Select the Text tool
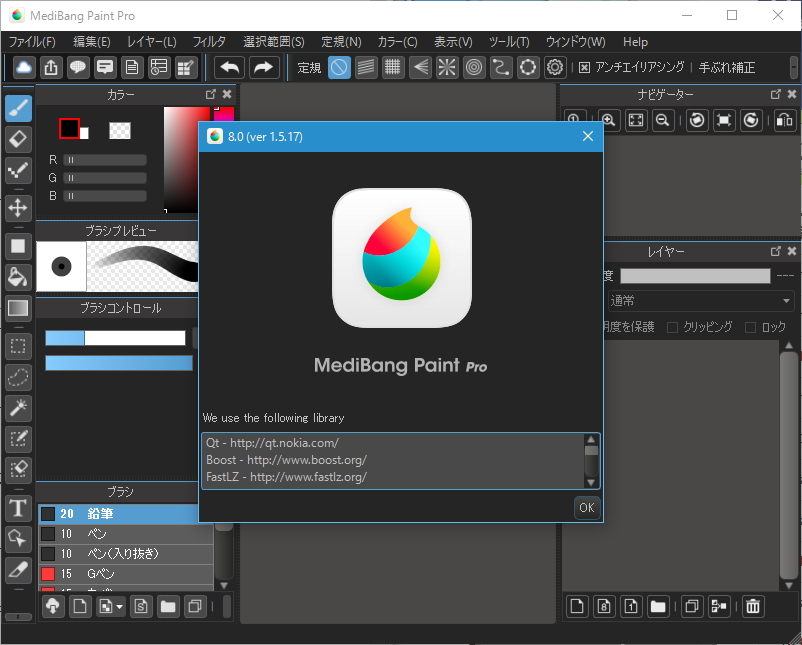Image resolution: width=802 pixels, height=645 pixels. pyautogui.click(x=17, y=508)
